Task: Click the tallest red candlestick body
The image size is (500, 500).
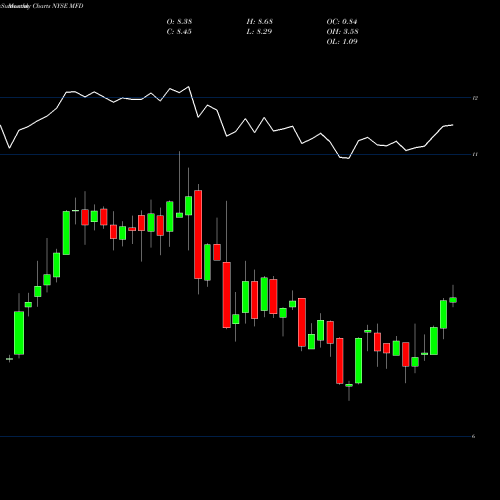Action: pos(198,234)
